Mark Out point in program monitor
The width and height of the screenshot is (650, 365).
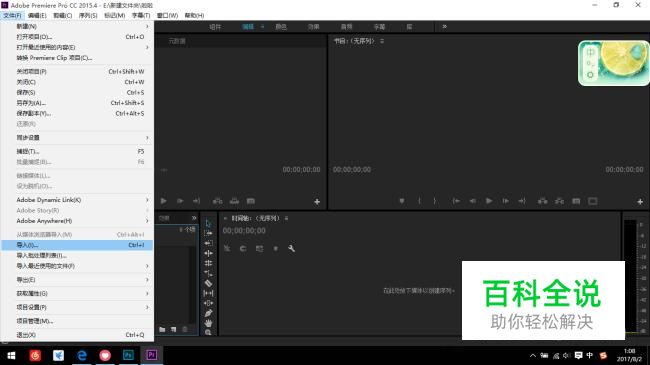click(434, 201)
